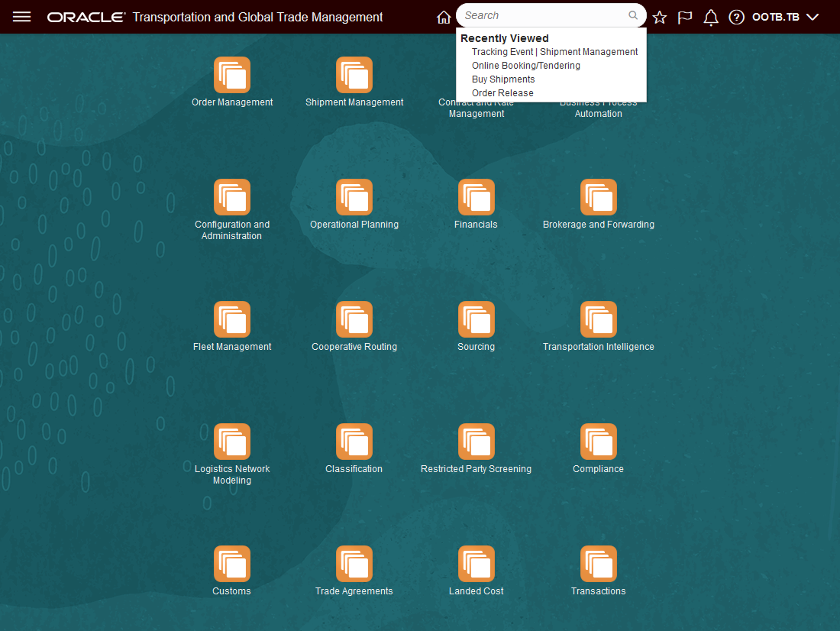Select Online Booking/Tendering from Recently Viewed
This screenshot has width=840, height=631.
point(525,66)
